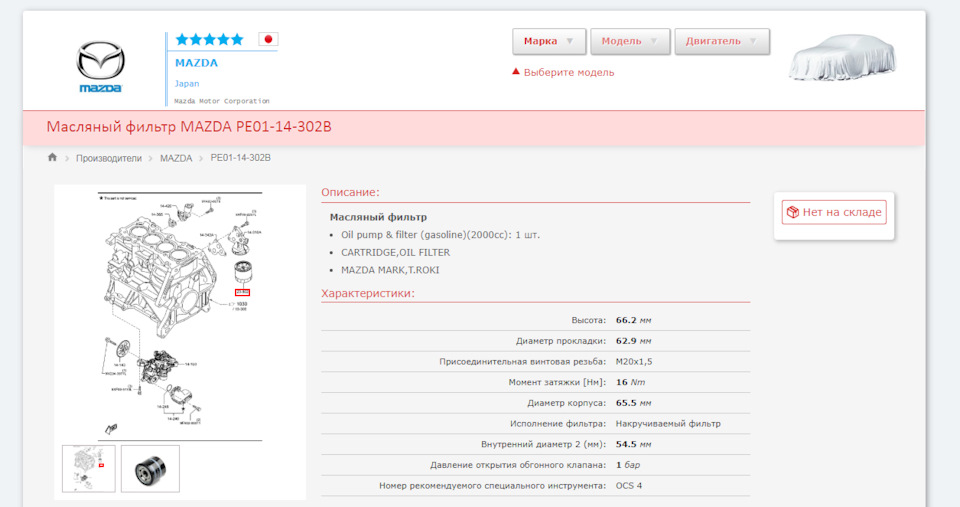Image resolution: width=960 pixels, height=507 pixels.
Task: Click the tool number OCS 4
Action: tap(629, 486)
